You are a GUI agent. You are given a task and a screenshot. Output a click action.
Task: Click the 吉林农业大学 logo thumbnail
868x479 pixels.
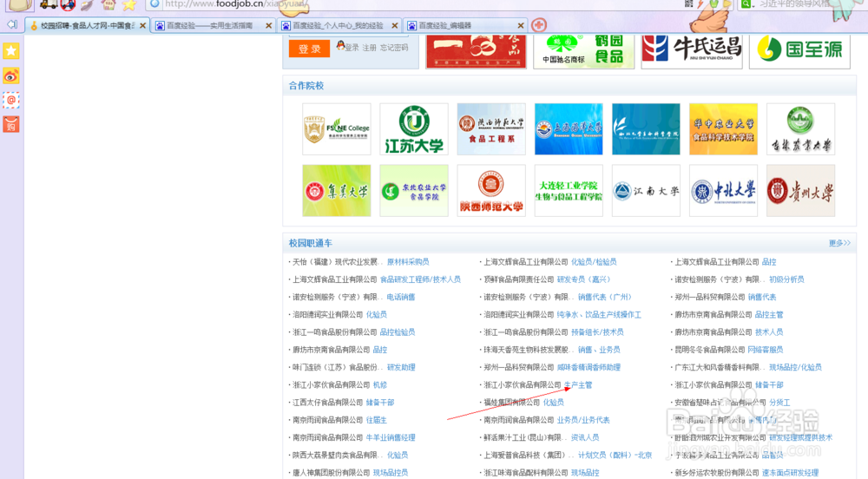[x=800, y=129]
